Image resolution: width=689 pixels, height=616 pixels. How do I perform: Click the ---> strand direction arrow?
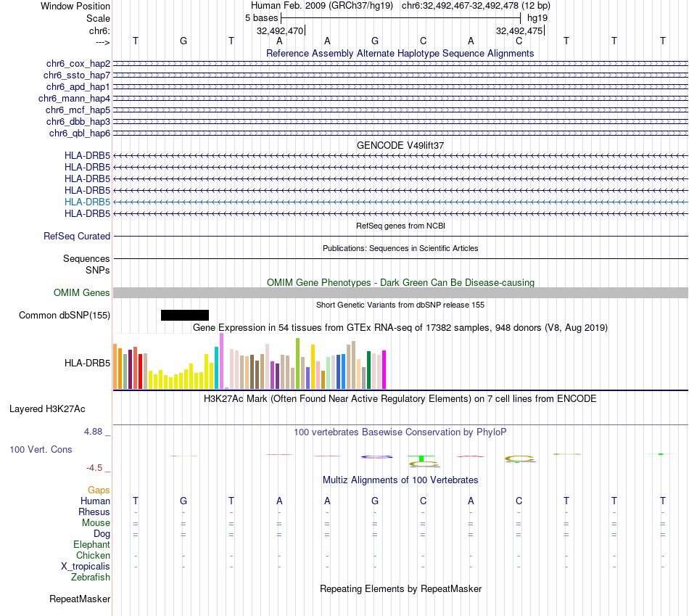(x=103, y=42)
